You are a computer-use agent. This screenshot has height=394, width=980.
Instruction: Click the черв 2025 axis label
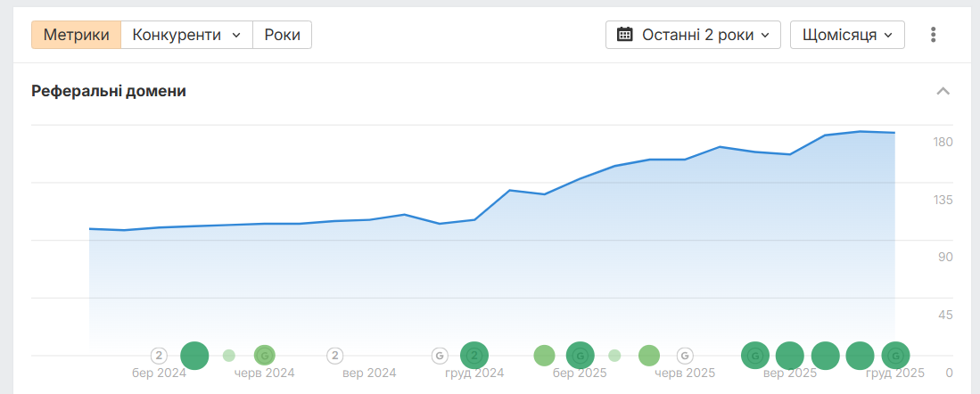[685, 373]
